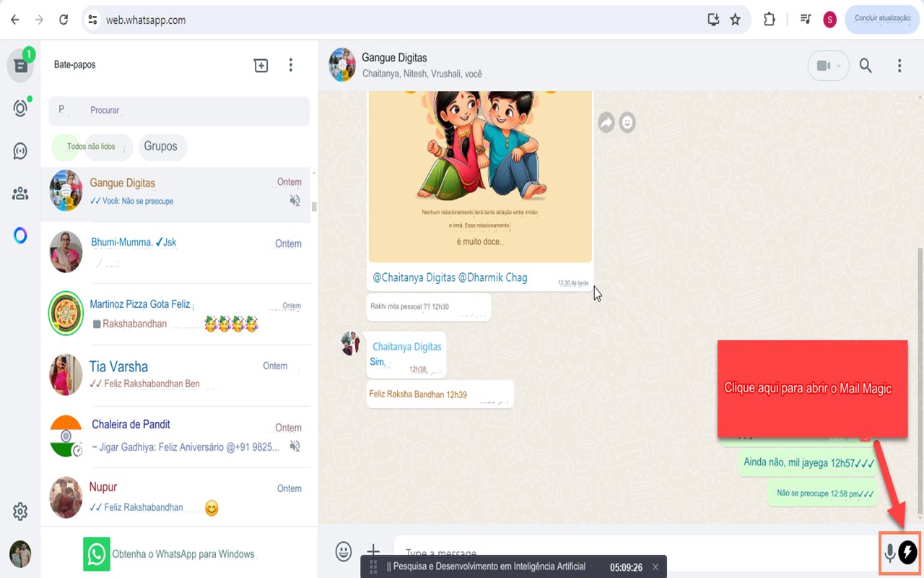
Task: Open the emoji picker in message bar
Action: 344,551
